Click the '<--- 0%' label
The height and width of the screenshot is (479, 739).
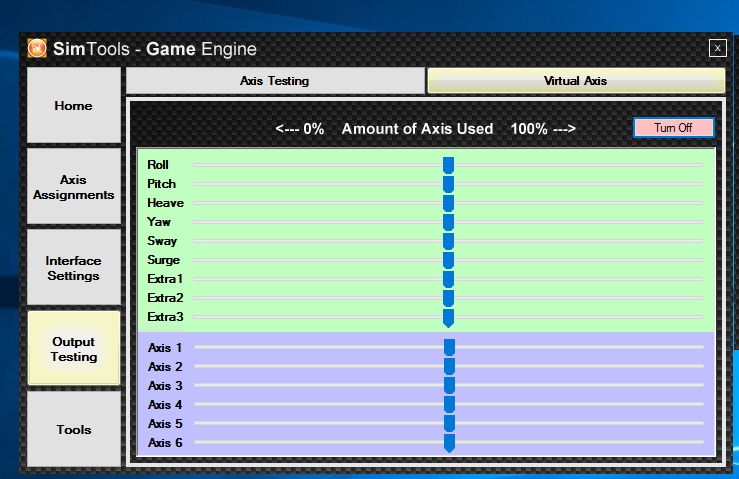(300, 129)
